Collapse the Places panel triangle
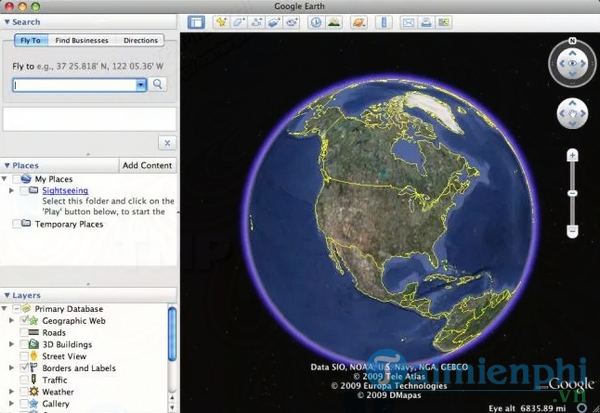Viewport: 600px width, 413px height. point(7,165)
